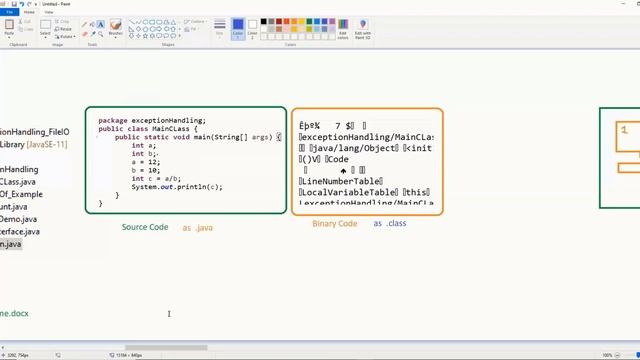Open the Rotate dropdown

coord(65,37)
